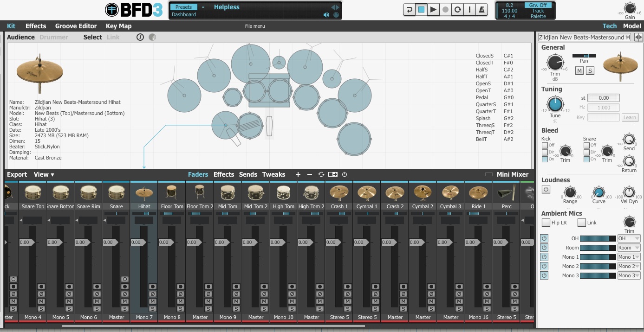Click the panic exclamation button

click(x=470, y=9)
